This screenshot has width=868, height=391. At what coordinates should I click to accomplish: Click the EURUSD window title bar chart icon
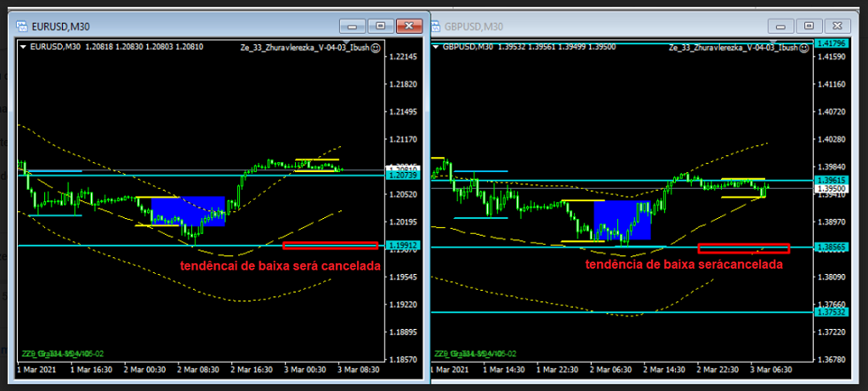click(21, 26)
